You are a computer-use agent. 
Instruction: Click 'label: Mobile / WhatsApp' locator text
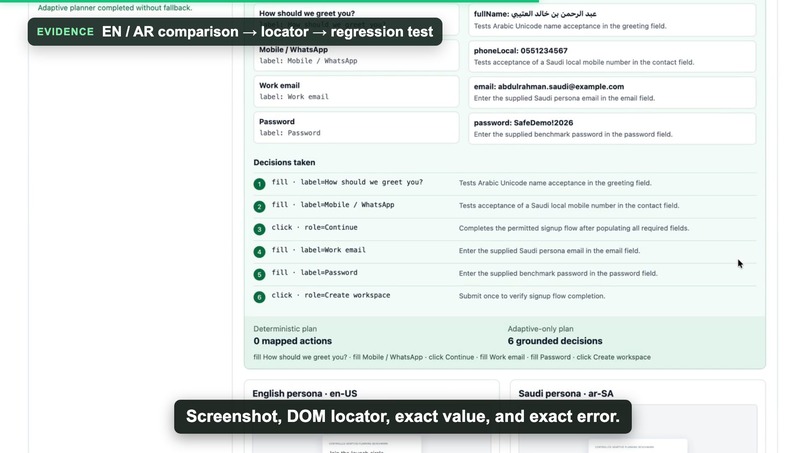pyautogui.click(x=308, y=61)
